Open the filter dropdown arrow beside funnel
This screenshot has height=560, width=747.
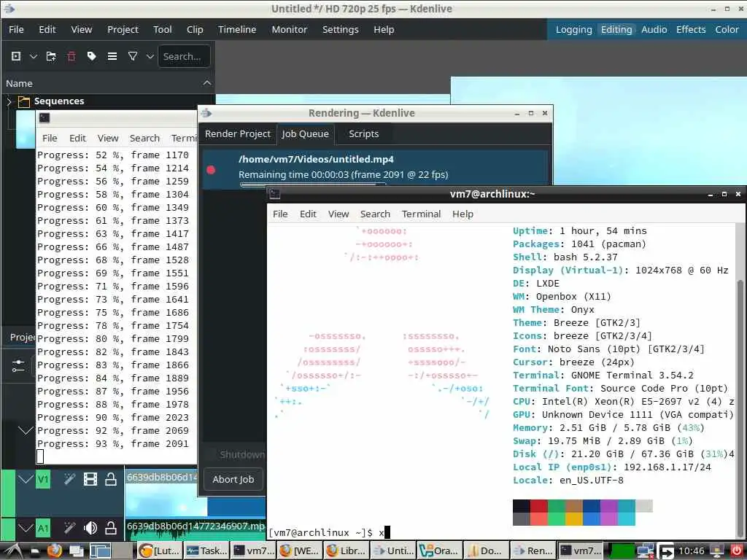pyautogui.click(x=150, y=56)
